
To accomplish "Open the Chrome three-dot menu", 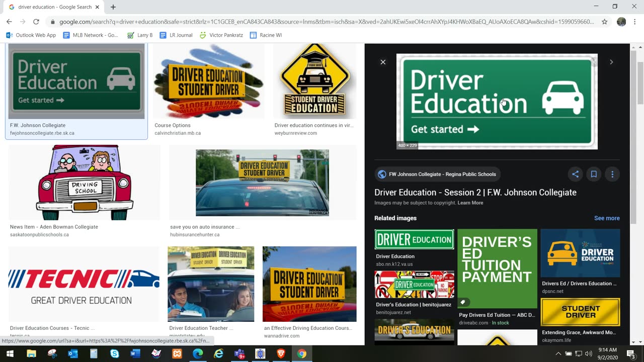I will pos(635,22).
